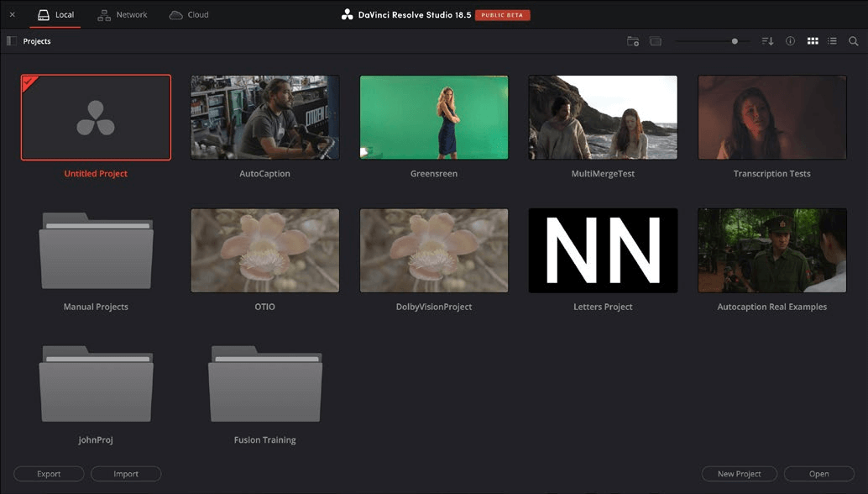Click the project information icon
Screen dimensions: 868x494
790,41
